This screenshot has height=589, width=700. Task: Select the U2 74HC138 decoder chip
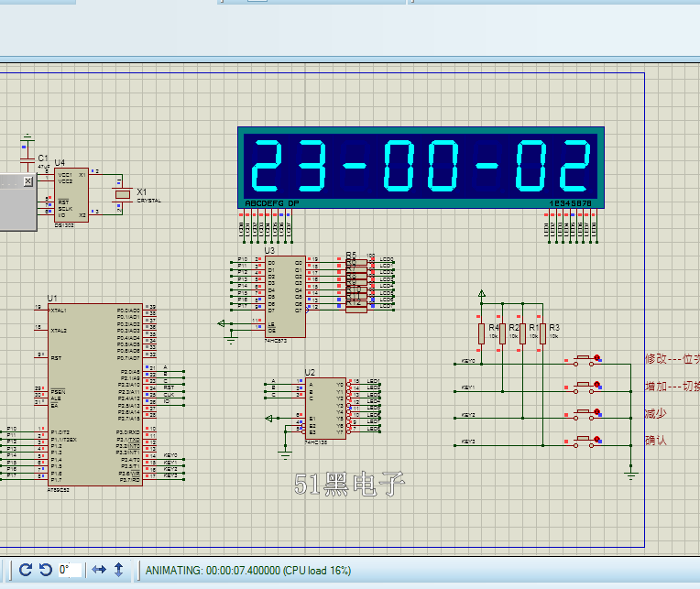coord(325,409)
